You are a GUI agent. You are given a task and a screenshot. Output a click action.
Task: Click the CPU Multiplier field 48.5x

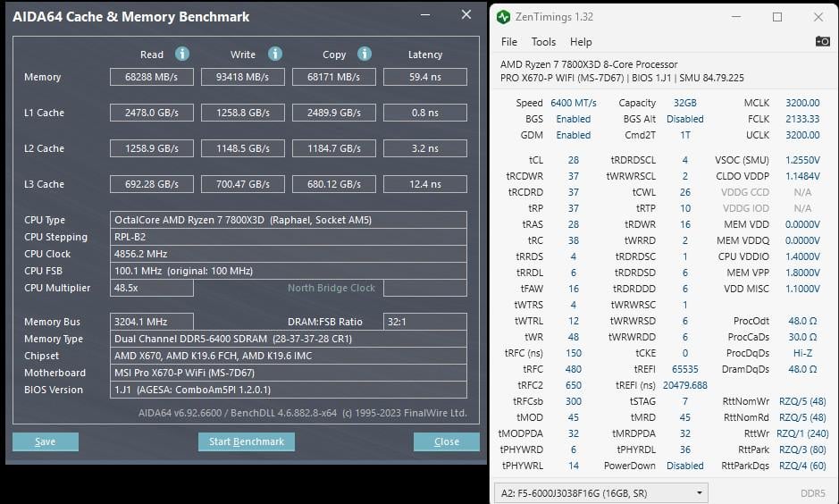pos(151,288)
